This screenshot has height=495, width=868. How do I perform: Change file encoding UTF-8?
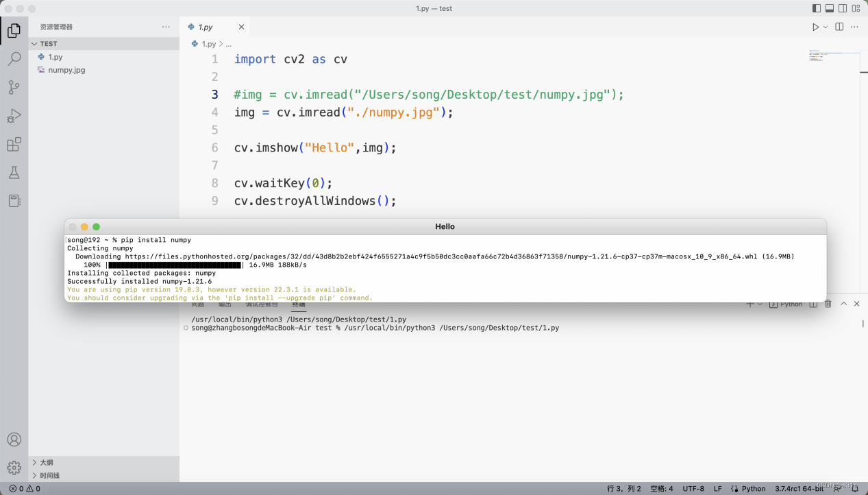point(693,489)
